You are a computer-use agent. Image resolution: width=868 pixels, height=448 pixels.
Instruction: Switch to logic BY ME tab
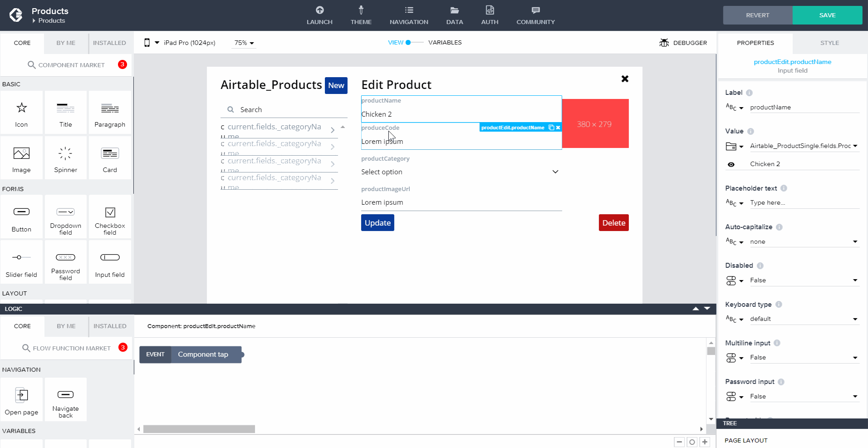(66, 326)
